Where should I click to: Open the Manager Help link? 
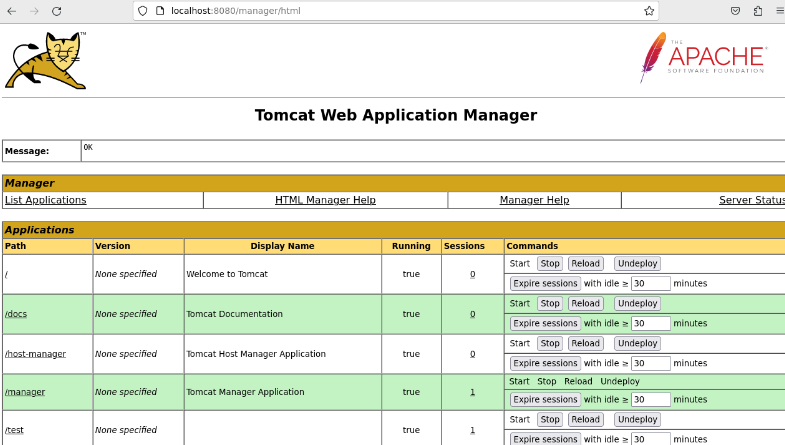pyautogui.click(x=534, y=200)
